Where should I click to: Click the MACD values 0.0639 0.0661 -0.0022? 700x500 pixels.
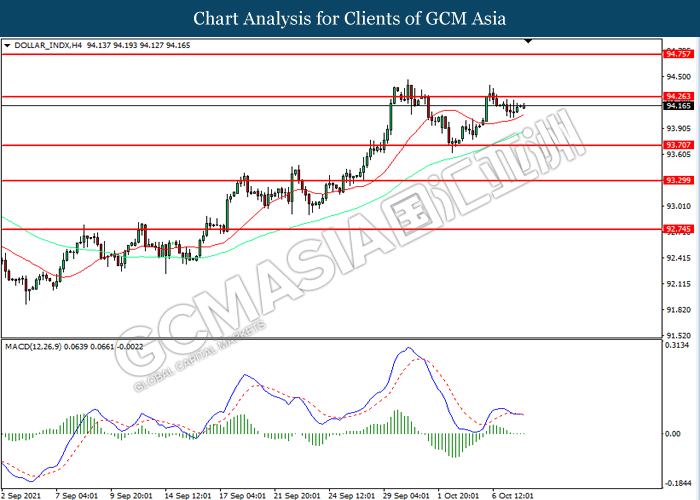(x=104, y=347)
